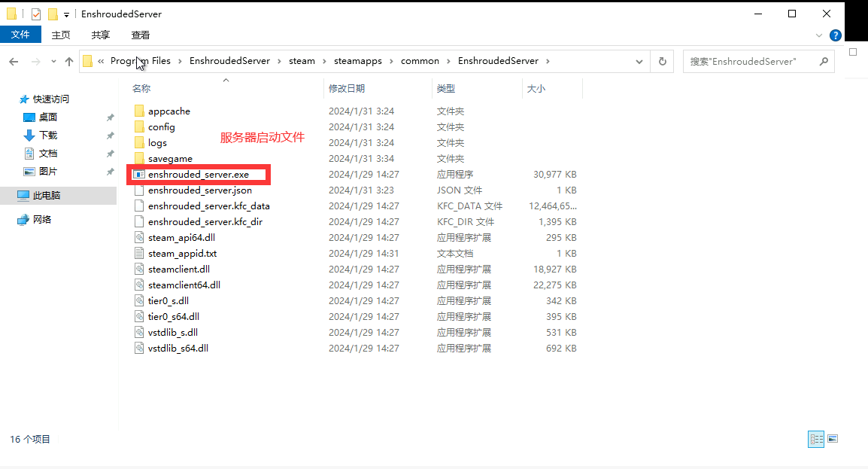
Task: Click common breadcrumb segment
Action: pos(420,61)
